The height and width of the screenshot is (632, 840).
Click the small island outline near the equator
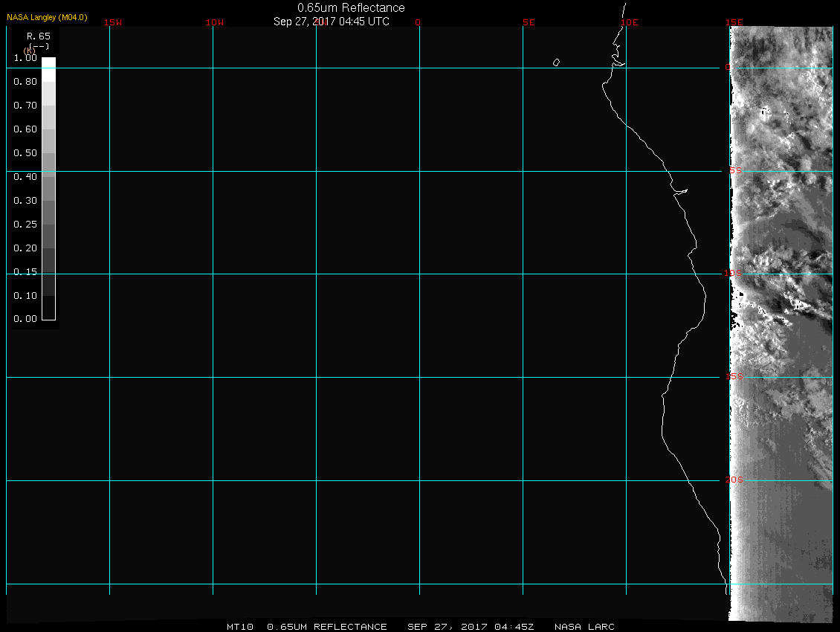(x=556, y=62)
